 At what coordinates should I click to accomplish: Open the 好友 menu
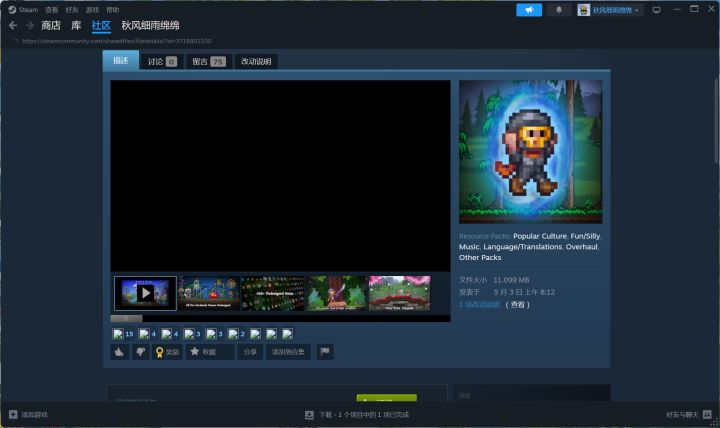(x=72, y=10)
